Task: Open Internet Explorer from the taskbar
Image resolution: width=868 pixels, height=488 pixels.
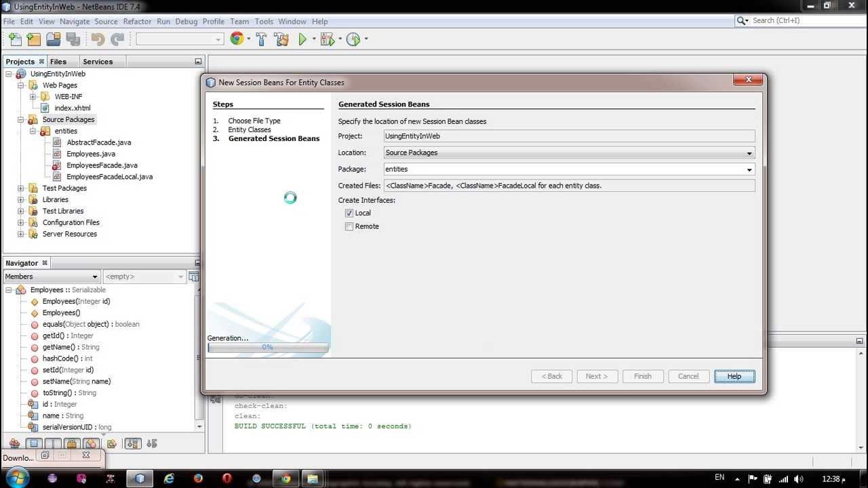Action: [169, 479]
